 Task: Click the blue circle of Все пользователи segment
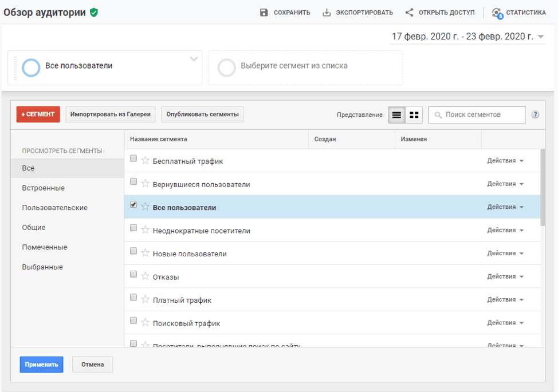coord(31,68)
